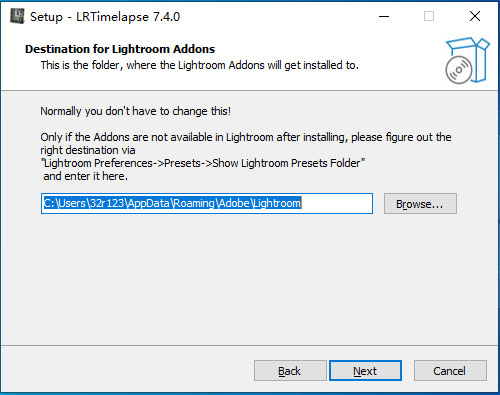Viewport: 500px width, 395px height.
Task: Focus the Lightroom destination path field
Action: [207, 203]
